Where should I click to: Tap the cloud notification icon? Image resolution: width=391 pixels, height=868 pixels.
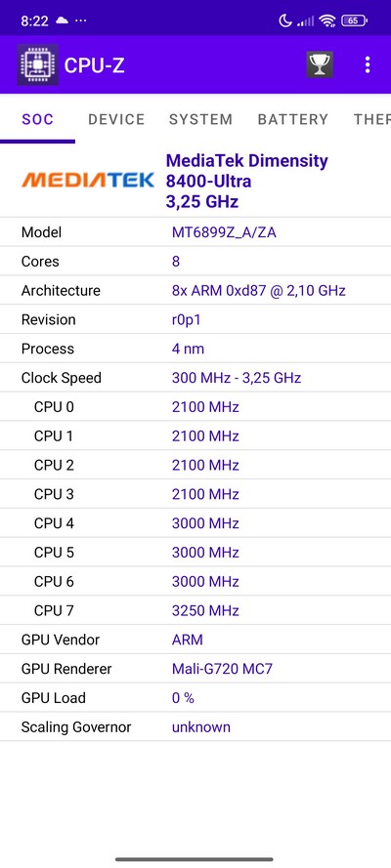(x=62, y=21)
